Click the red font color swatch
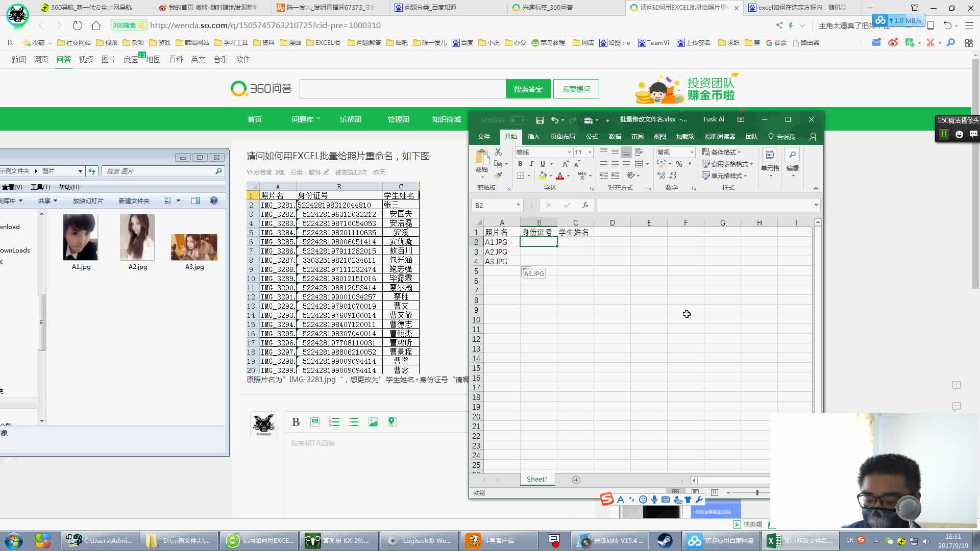Viewport: 980px width, 551px height. pyautogui.click(x=560, y=176)
